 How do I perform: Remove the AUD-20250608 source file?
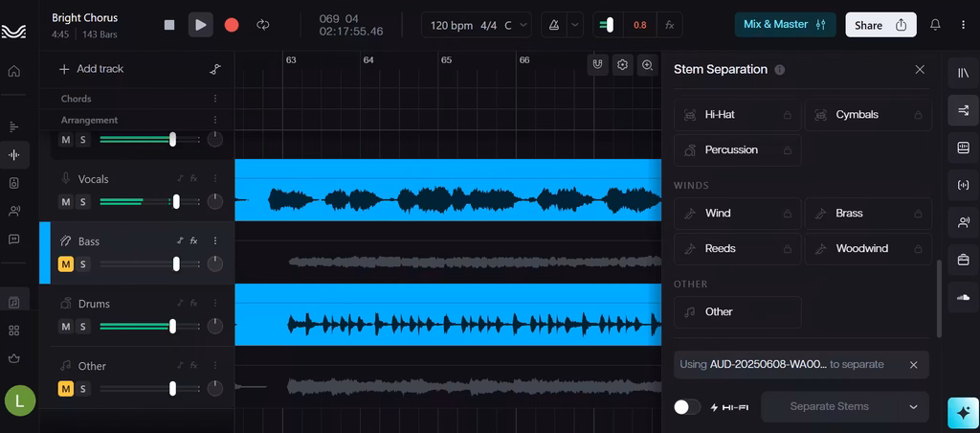(x=914, y=365)
